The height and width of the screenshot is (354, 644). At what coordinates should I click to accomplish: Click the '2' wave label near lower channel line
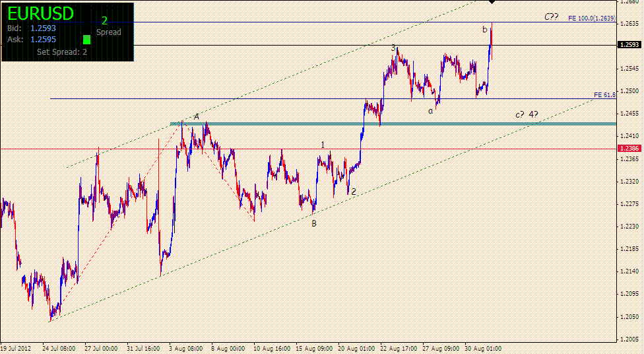click(x=353, y=192)
